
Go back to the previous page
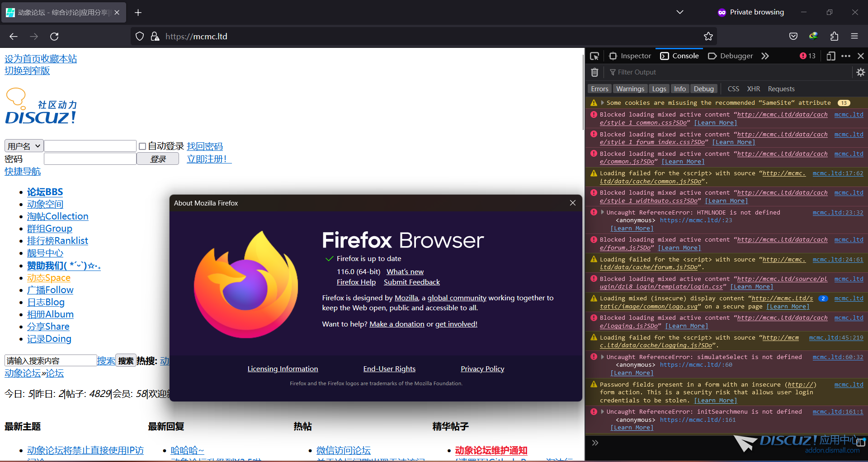14,37
